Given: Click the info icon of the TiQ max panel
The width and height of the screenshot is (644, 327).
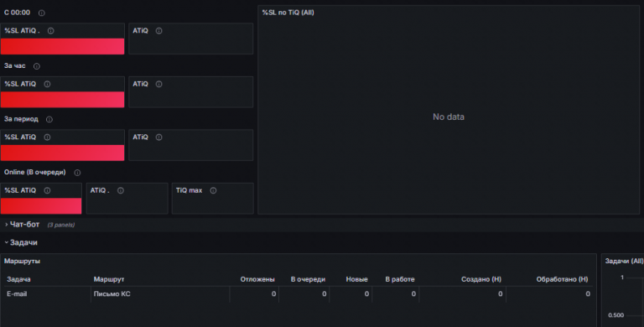Looking at the screenshot, I should 213,190.
